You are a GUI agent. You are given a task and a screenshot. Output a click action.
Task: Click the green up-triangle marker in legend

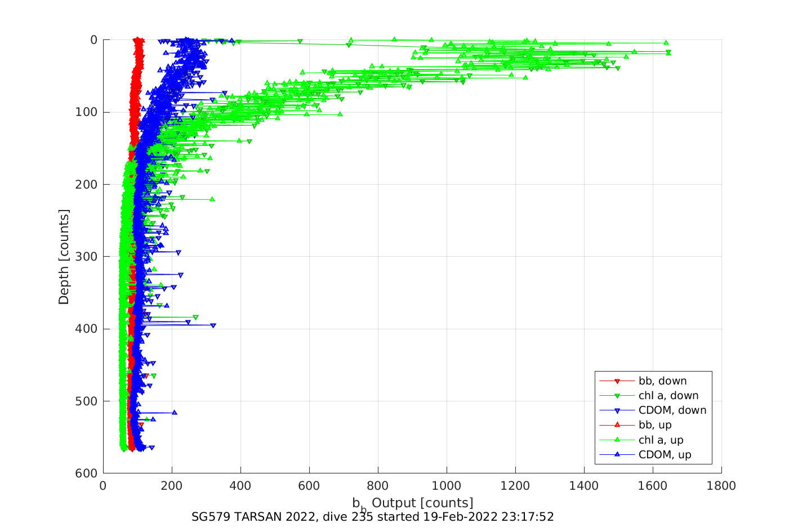coord(617,440)
